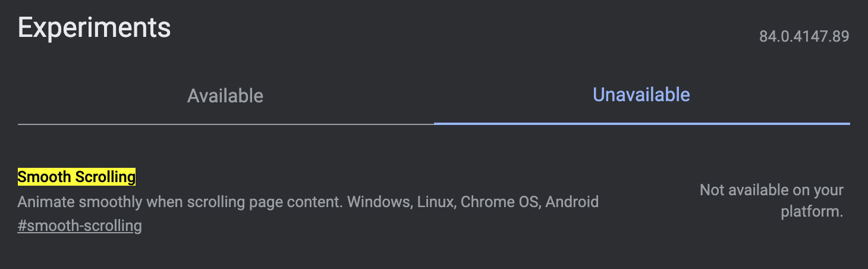Select the Unavailable tab
Screen dimensions: 868x269
point(641,95)
